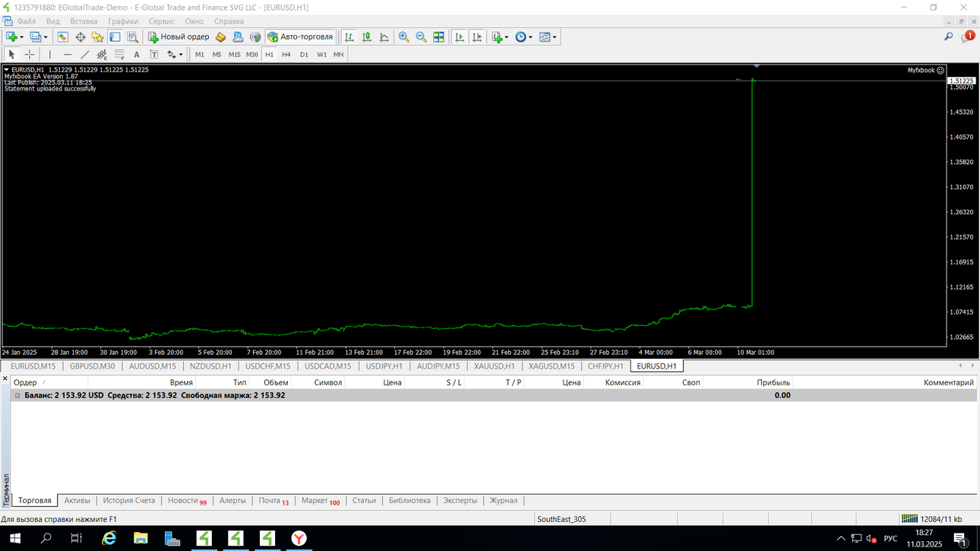Viewport: 980px width, 551px height.
Task: Open MetaEditor via the yellow book icon
Action: [220, 36]
